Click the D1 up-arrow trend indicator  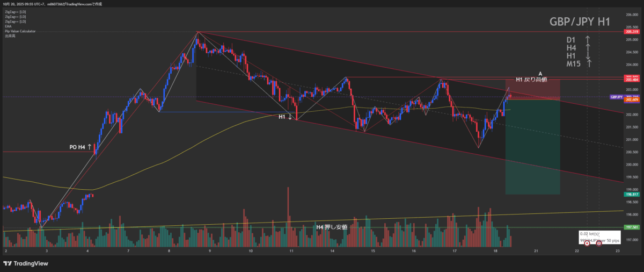click(588, 40)
